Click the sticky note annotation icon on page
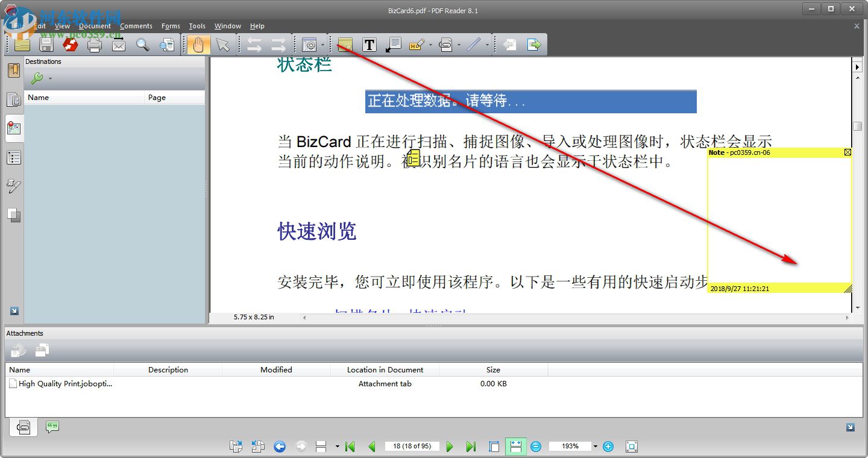The width and height of the screenshot is (868, 458). click(413, 158)
